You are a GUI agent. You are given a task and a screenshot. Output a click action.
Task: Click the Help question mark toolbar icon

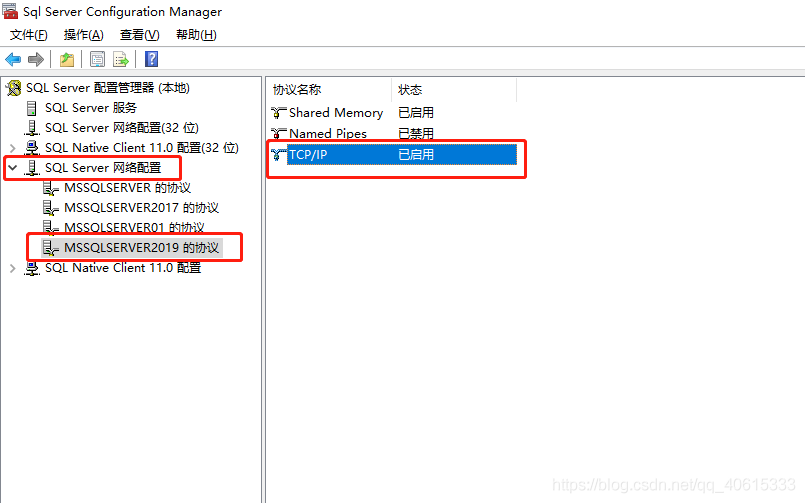click(151, 60)
